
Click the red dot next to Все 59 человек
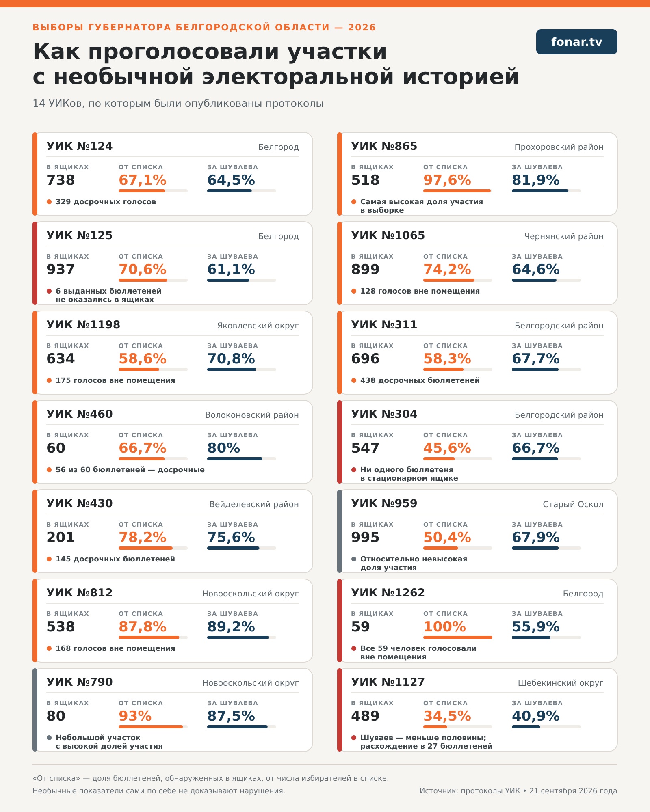tap(354, 648)
